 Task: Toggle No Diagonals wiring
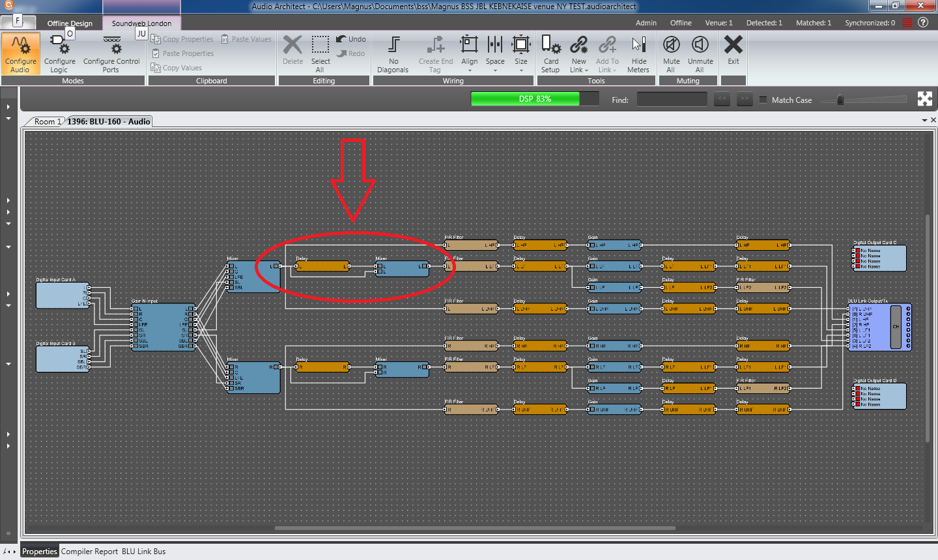point(393,53)
